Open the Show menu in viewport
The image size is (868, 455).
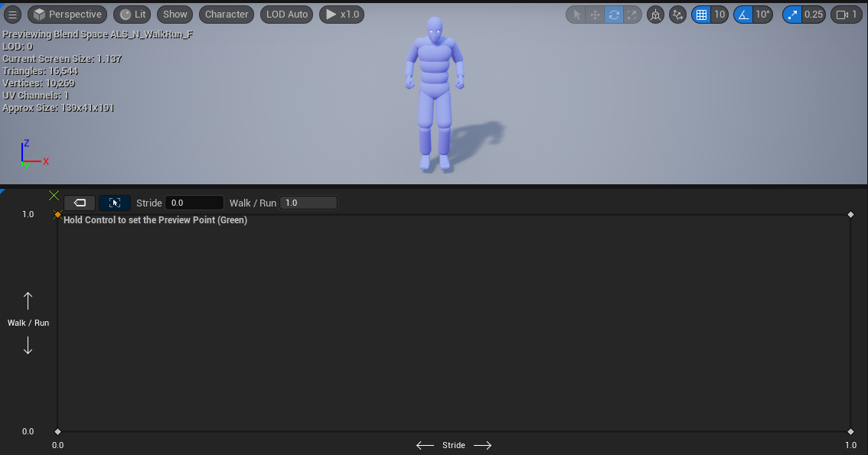(175, 15)
